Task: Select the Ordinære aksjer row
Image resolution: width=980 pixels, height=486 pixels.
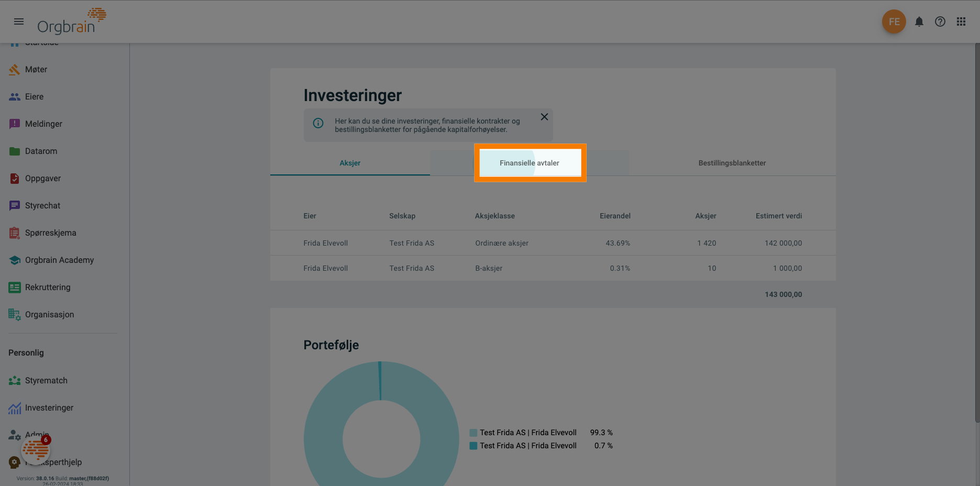Action: 553,243
